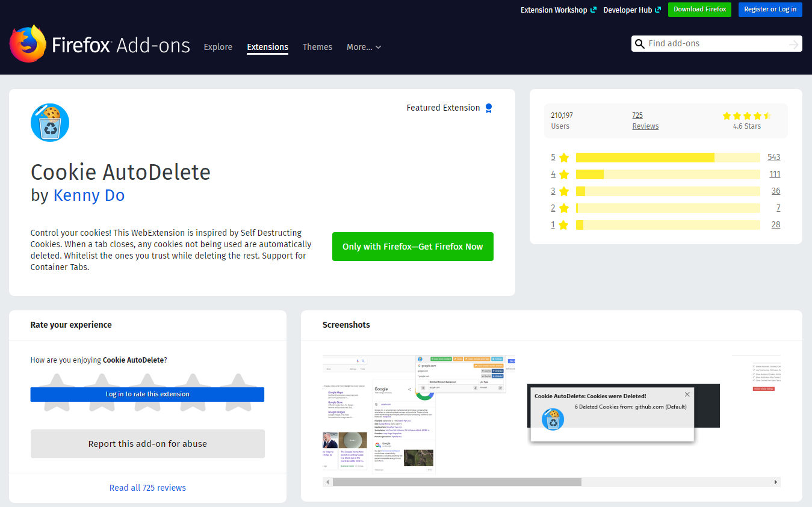
Task: Click the 1 rating label link
Action: tap(553, 225)
